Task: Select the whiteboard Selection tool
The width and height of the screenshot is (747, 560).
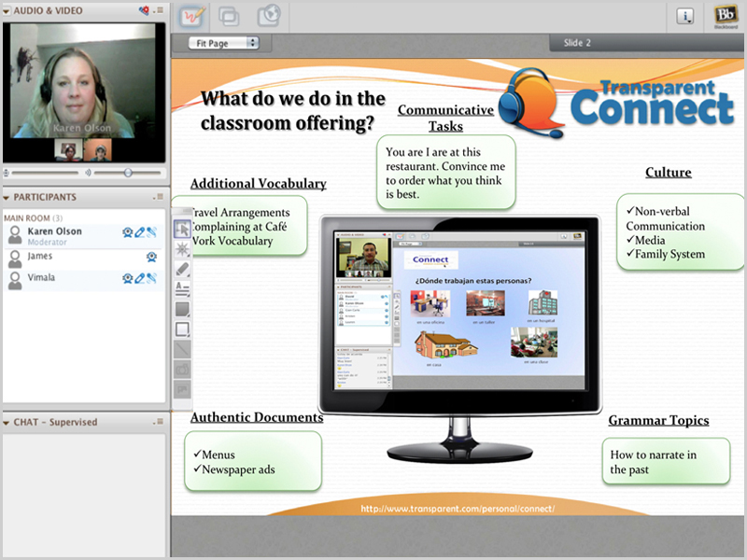Action: coord(182,229)
